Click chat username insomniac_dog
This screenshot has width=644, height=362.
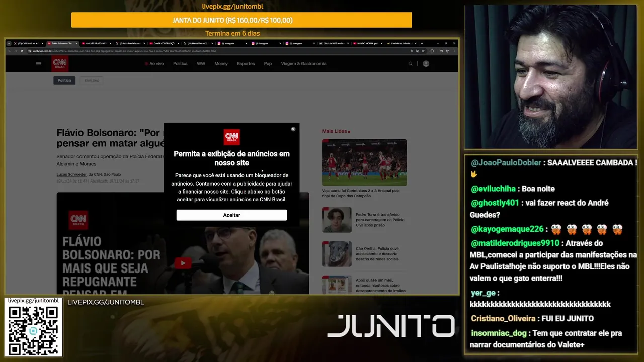coord(499,333)
